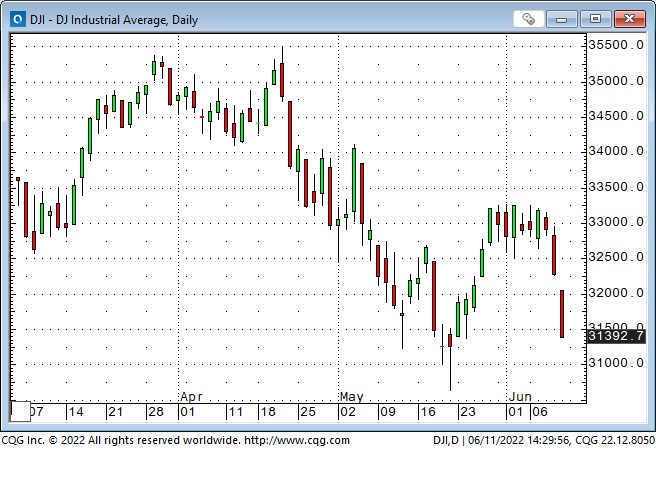Viewport: 656px width, 496px height.
Task: Click the chart title 'DJI - DJ Industrial Average, Daily'
Action: [114, 20]
